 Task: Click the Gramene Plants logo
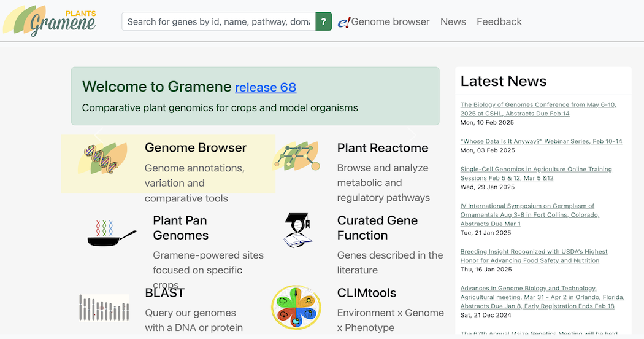pos(49,21)
